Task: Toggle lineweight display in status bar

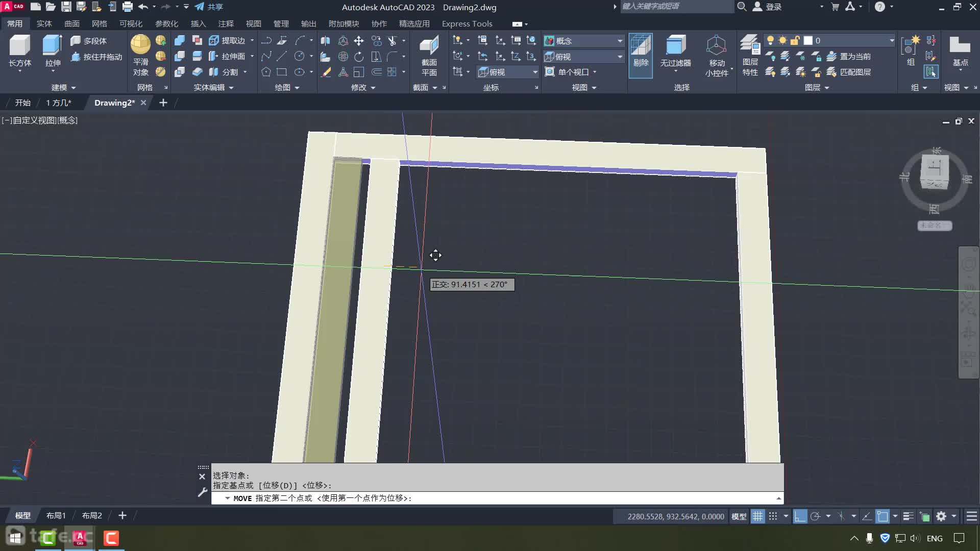Action: (908, 516)
